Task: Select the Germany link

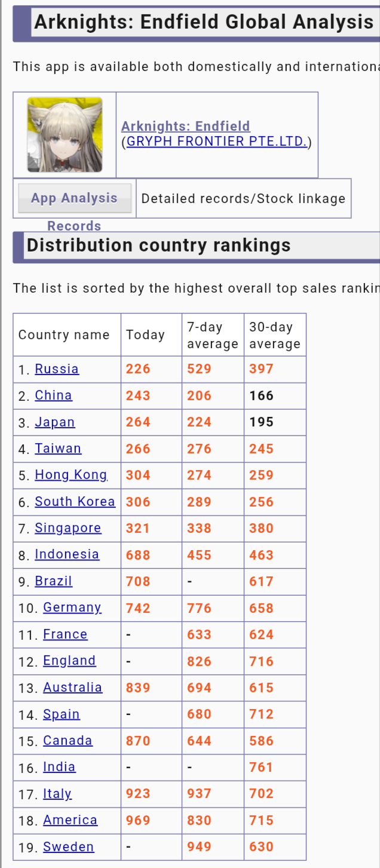Action: click(72, 607)
